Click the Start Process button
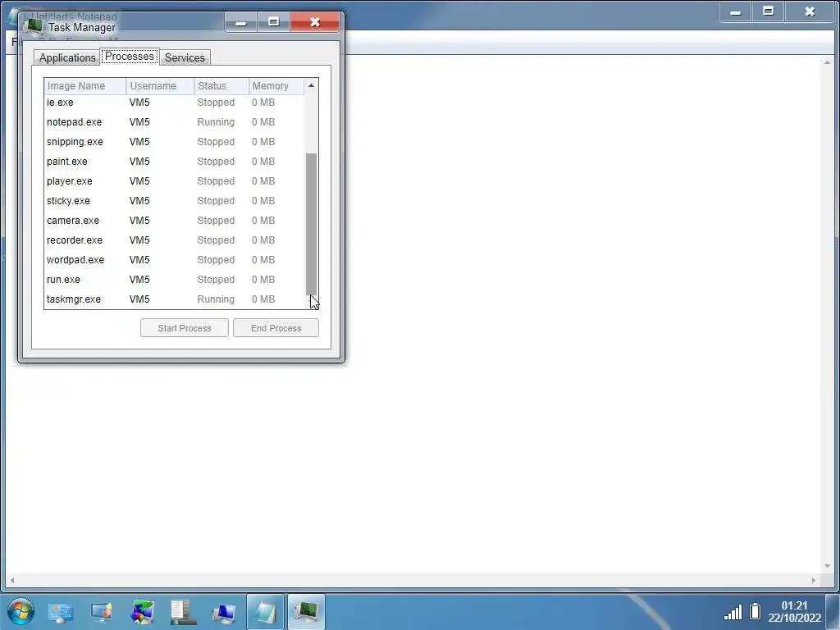 pos(185,328)
